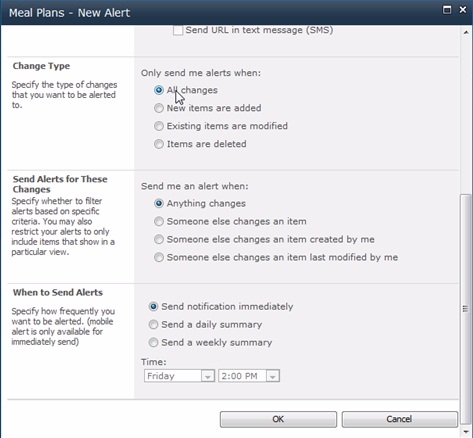Click the Time: label

point(153,362)
